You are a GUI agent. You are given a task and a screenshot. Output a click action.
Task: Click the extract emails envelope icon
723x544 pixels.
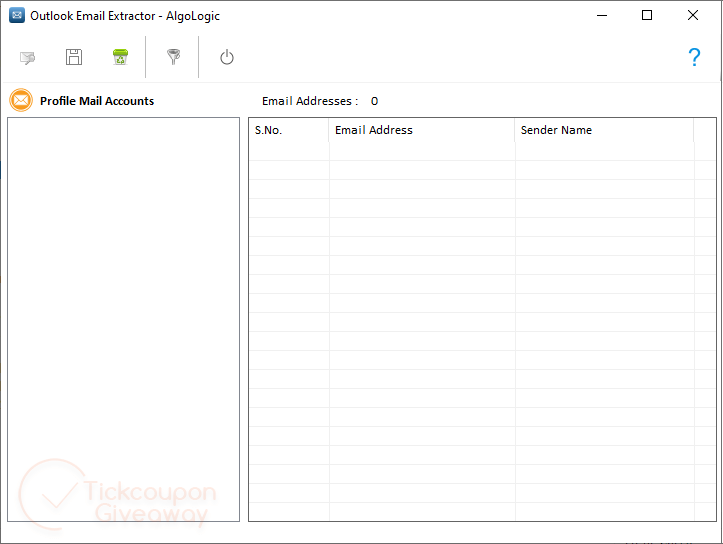pyautogui.click(x=27, y=58)
